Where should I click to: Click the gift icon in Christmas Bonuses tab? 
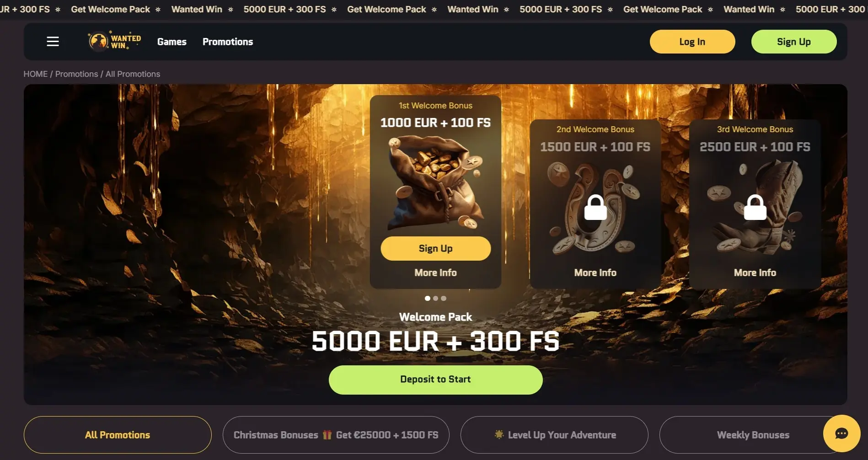[x=327, y=435]
